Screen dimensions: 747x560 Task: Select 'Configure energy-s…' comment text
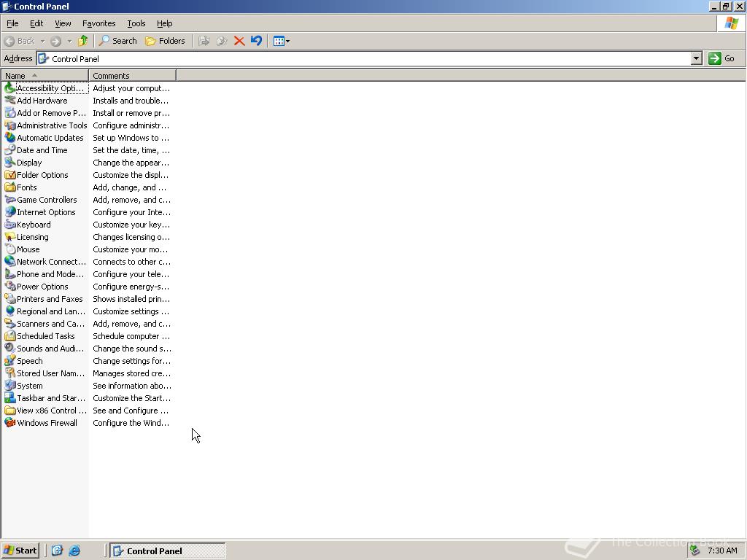click(131, 287)
